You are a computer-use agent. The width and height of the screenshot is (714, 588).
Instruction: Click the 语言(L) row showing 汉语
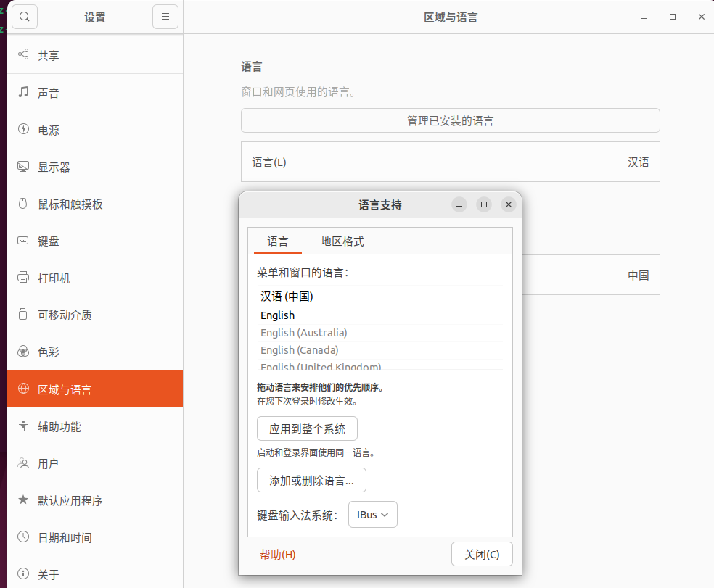[x=451, y=162]
